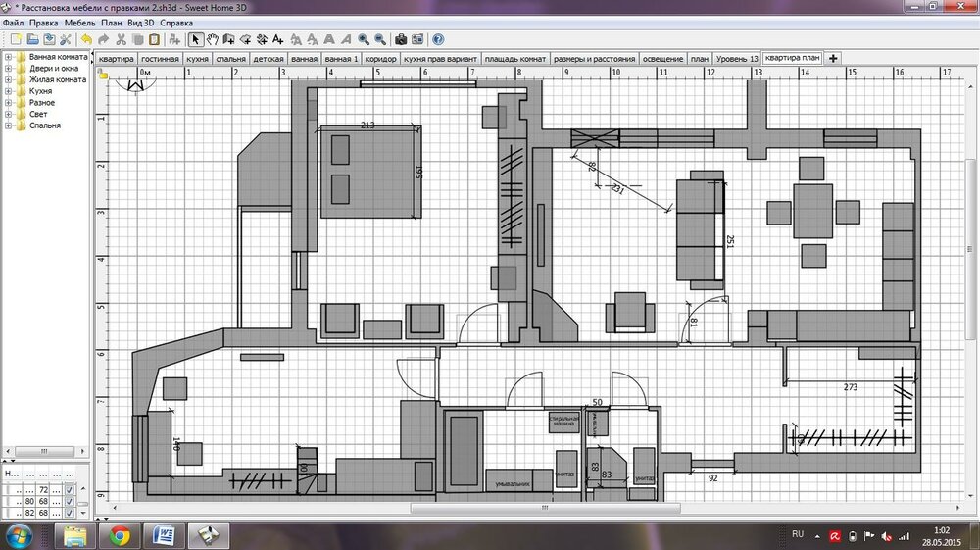Uncheck visibility checkbox in row with 72
Image resolution: width=980 pixels, height=550 pixels.
[x=70, y=488]
